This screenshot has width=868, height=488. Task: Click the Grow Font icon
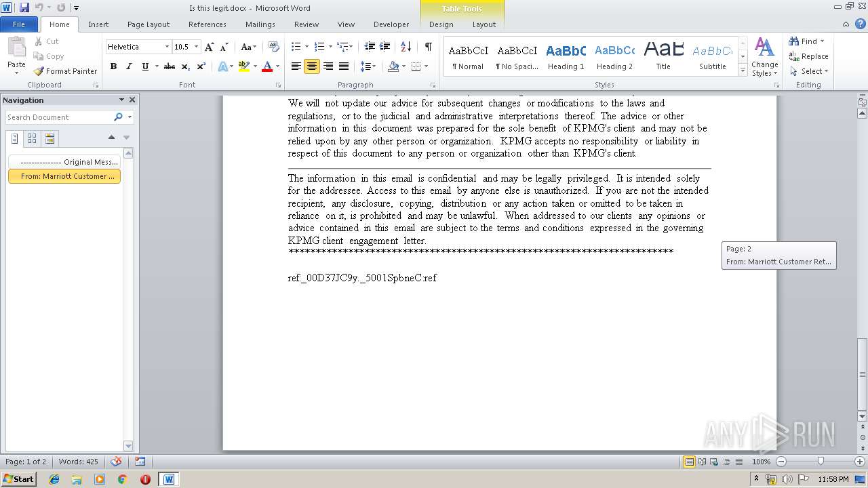click(210, 47)
